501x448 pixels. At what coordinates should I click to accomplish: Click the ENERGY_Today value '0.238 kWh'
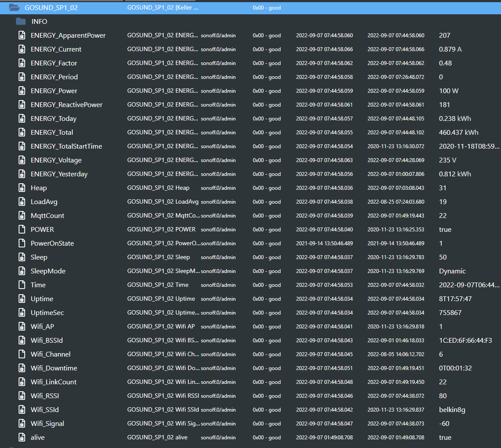coord(455,118)
